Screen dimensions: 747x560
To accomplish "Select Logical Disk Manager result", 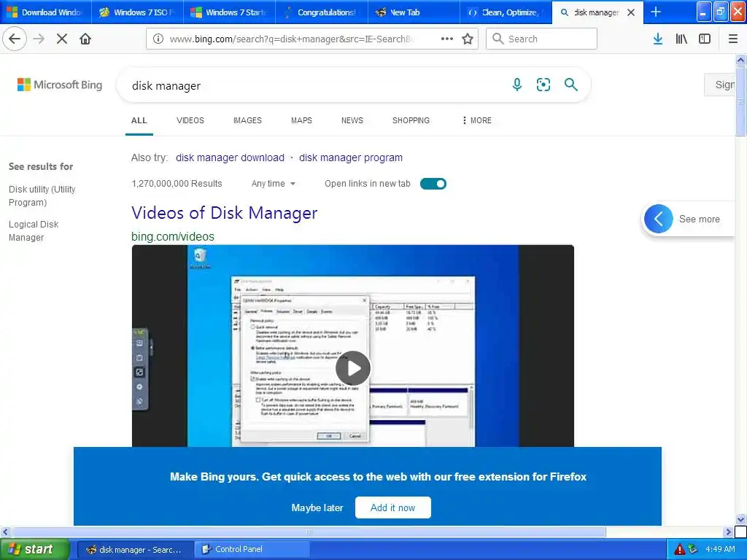I will tap(34, 231).
